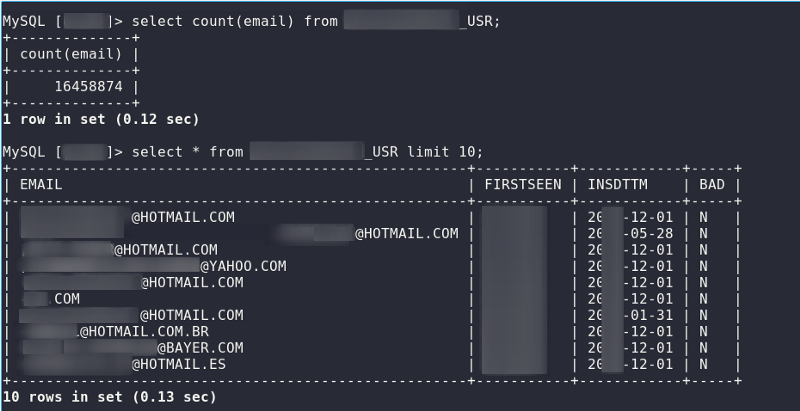800x411 pixels.
Task: Click the INSDTTM column header
Action: tap(618, 185)
